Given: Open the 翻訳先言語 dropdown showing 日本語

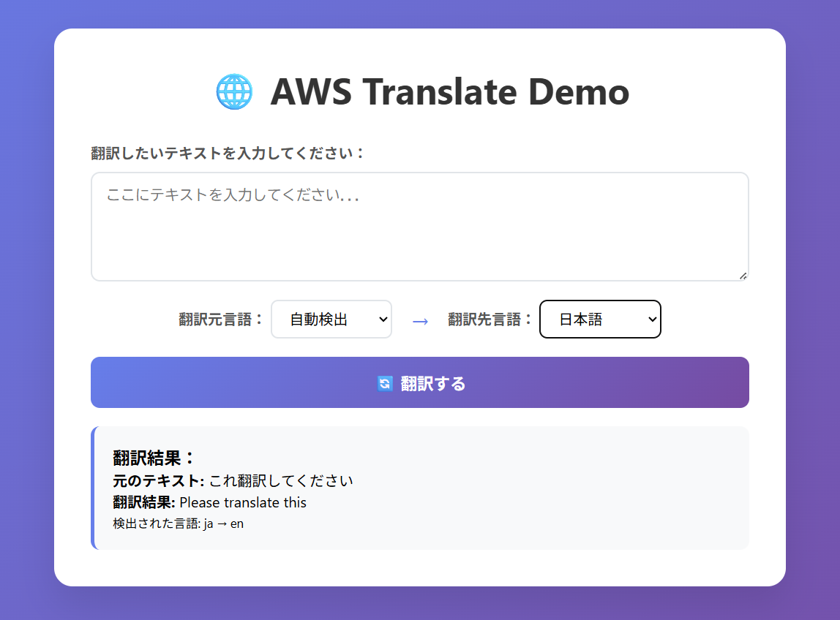Looking at the screenshot, I should tap(600, 319).
